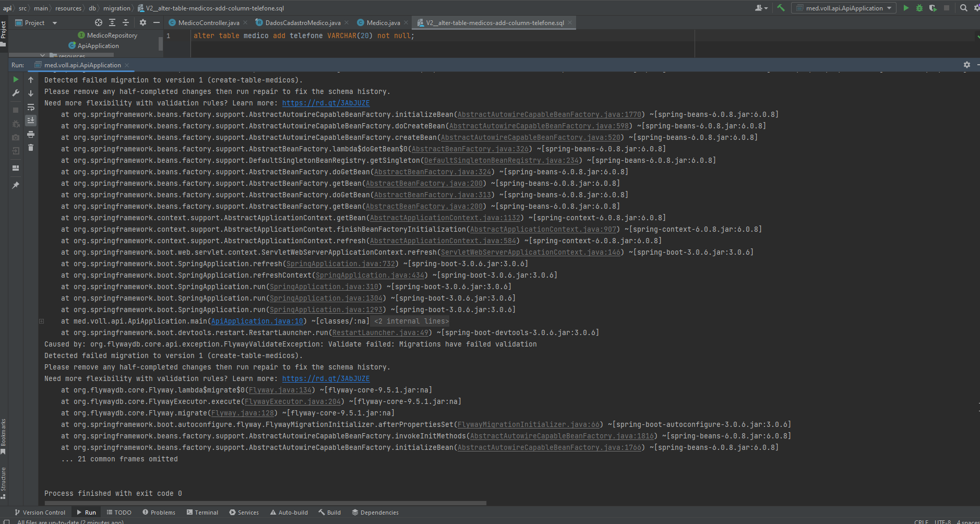Open the Dependencies tool window
The width and height of the screenshot is (980, 524).
(x=375, y=513)
